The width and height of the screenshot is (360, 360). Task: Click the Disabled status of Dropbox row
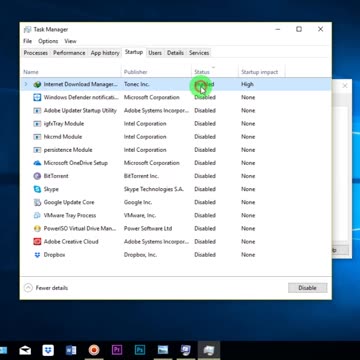(x=205, y=255)
